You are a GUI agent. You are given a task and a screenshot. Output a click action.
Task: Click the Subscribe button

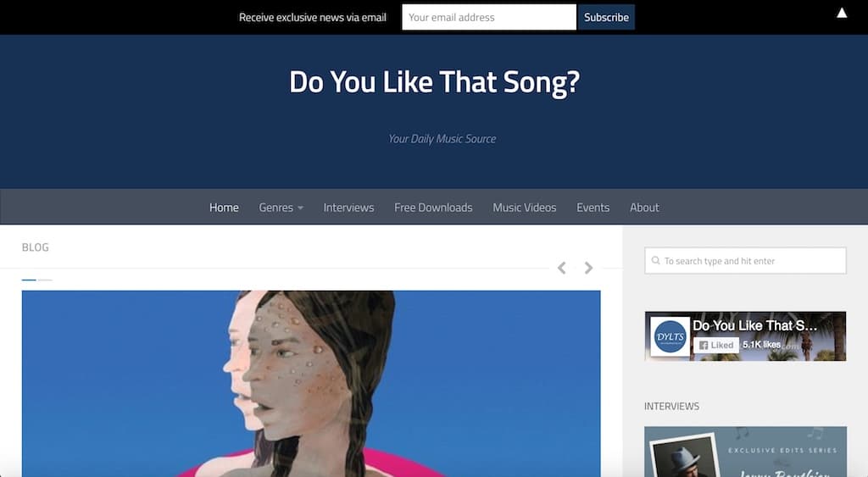pyautogui.click(x=606, y=17)
